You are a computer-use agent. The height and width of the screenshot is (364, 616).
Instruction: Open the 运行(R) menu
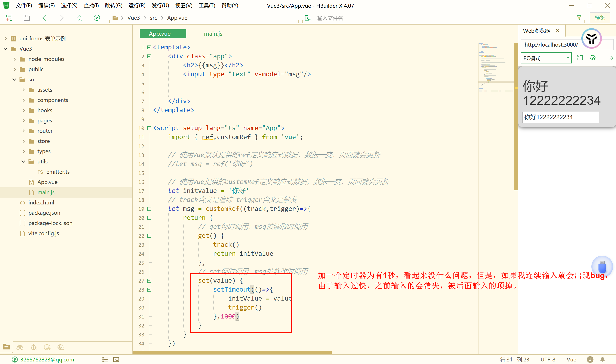pyautogui.click(x=137, y=5)
